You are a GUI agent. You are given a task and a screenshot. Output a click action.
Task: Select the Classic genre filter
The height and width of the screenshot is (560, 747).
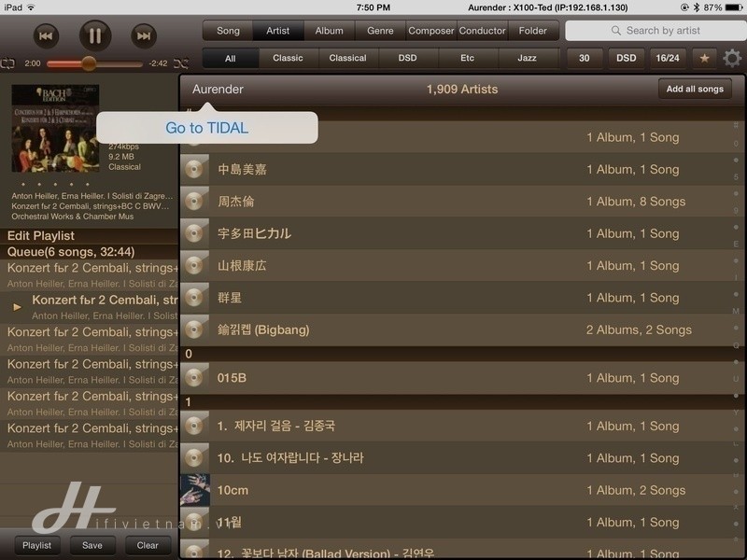[288, 58]
